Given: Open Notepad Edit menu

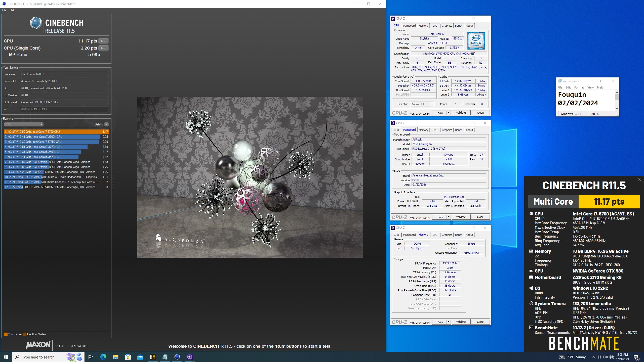Looking at the screenshot, I should 568,87.
